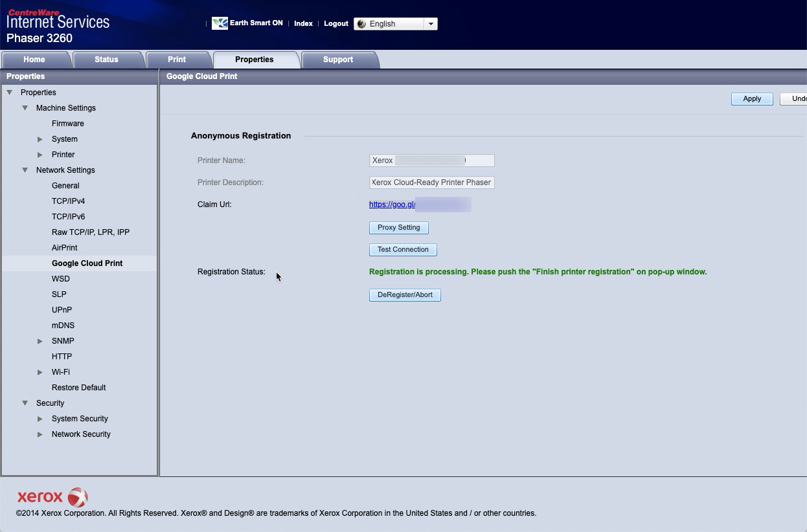Click the Logout link
Viewport: 807px width, 532px height.
tap(336, 23)
